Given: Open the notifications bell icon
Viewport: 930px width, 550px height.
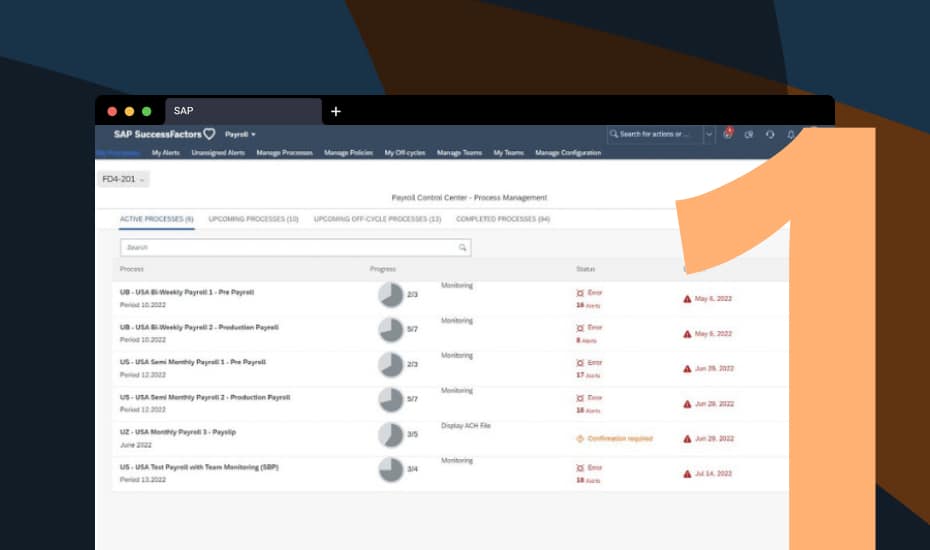Looking at the screenshot, I should click(x=791, y=135).
